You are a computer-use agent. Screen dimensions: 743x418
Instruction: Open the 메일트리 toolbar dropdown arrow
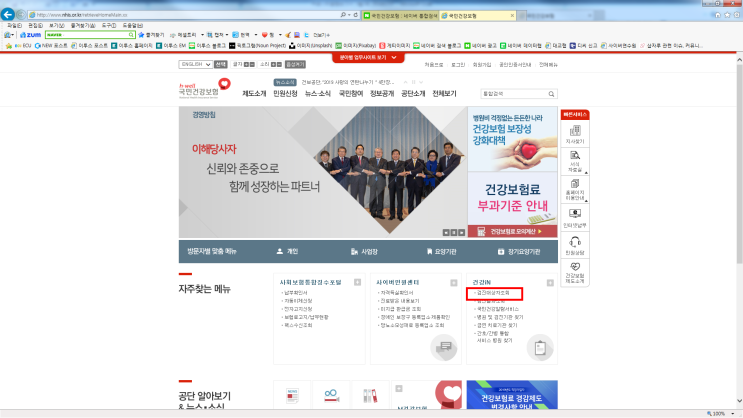[202, 35]
